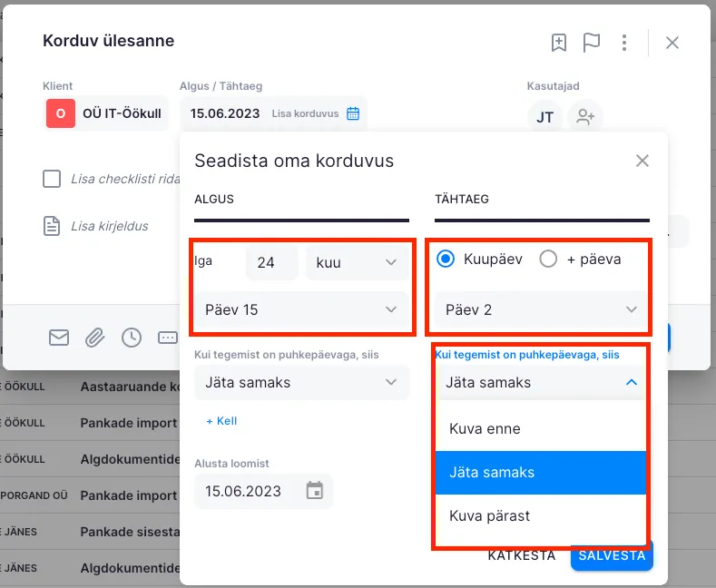Expand the Päev 15 start day dropdown

[299, 309]
